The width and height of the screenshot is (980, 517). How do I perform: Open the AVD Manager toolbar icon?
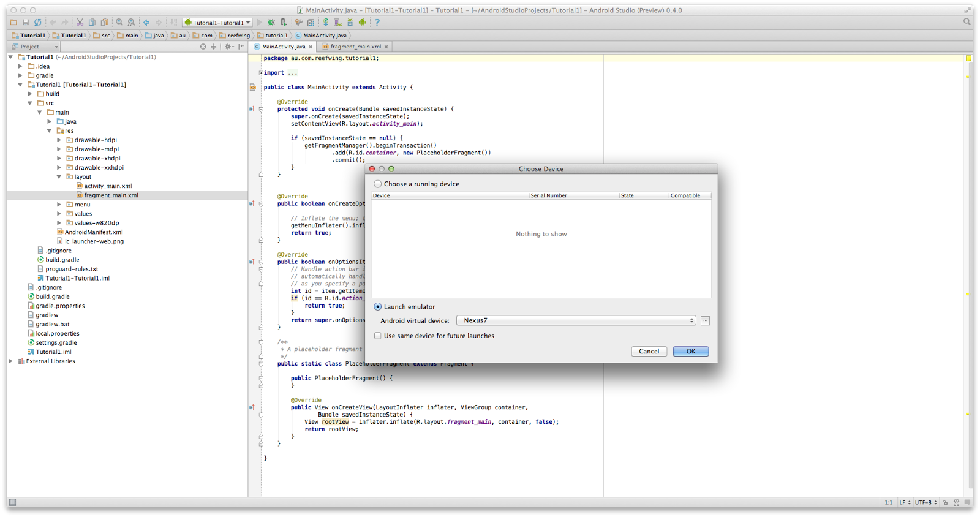(x=338, y=22)
